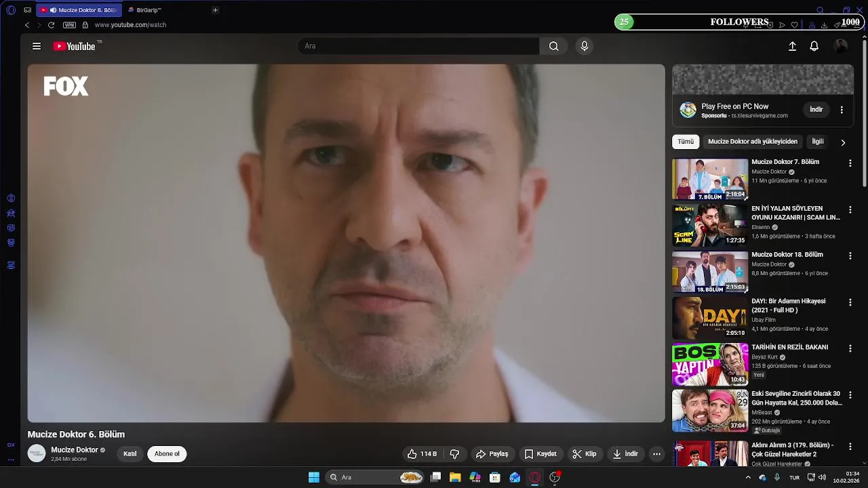Viewport: 868px width, 488px height.
Task: Toggle the browser VPN badge
Action: tap(69, 25)
